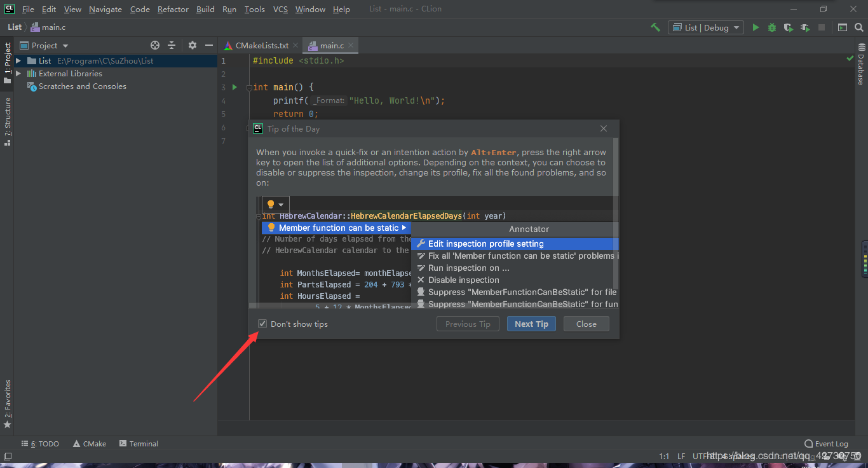Collapse all in Project panel toolbar
868x468 pixels.
[x=172, y=45]
